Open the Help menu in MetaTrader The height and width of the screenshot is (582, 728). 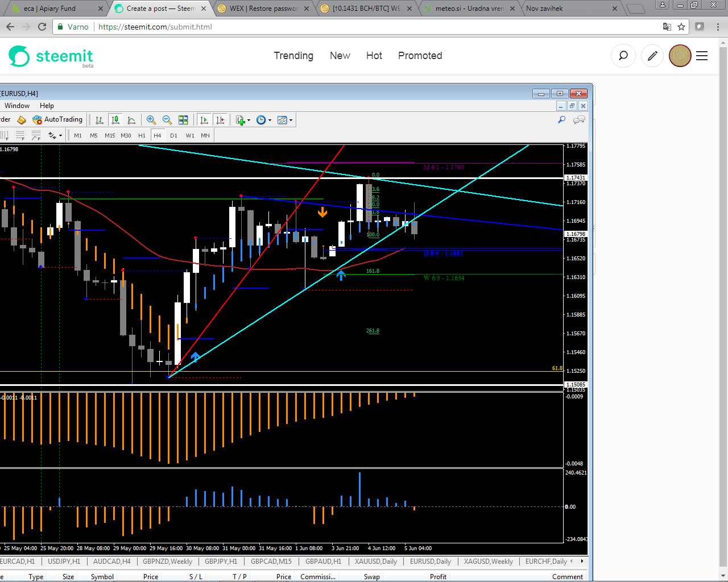point(47,106)
